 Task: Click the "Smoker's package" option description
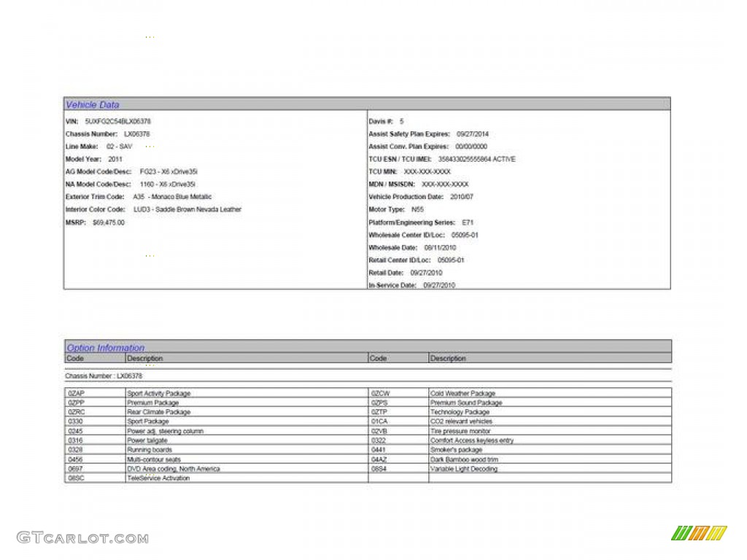[456, 449]
